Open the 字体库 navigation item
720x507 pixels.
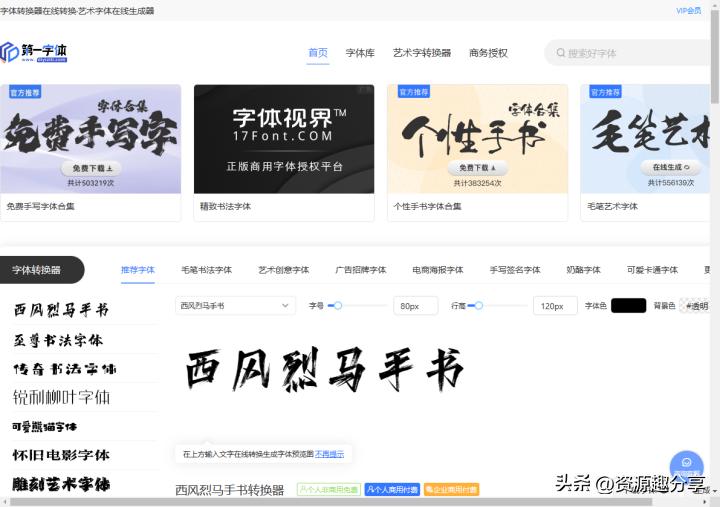360,53
